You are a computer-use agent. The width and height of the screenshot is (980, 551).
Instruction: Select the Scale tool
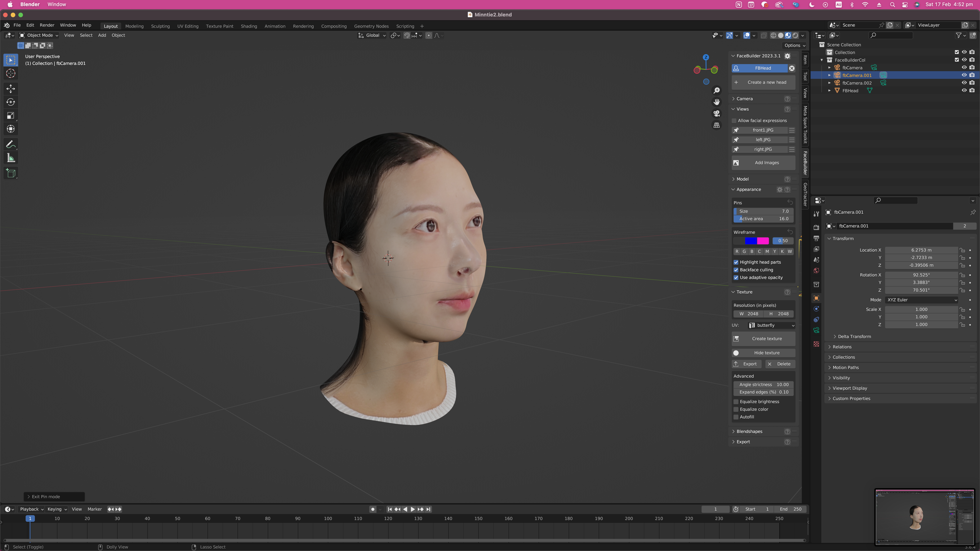pos(11,116)
